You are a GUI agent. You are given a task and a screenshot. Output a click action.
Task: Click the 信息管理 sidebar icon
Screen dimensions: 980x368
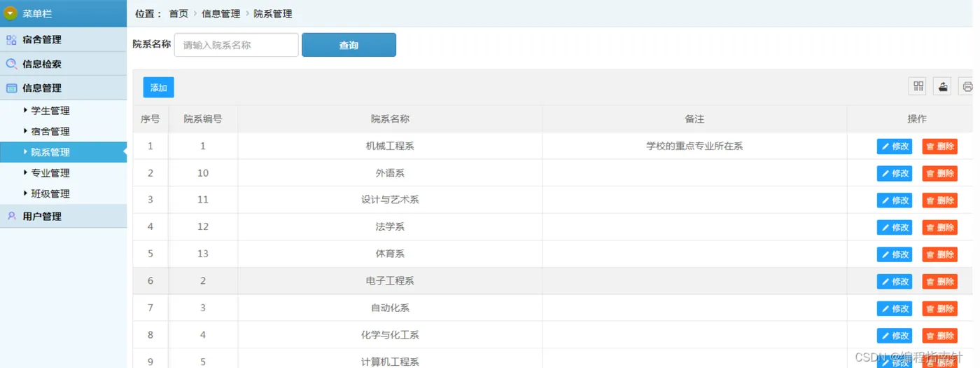11,88
